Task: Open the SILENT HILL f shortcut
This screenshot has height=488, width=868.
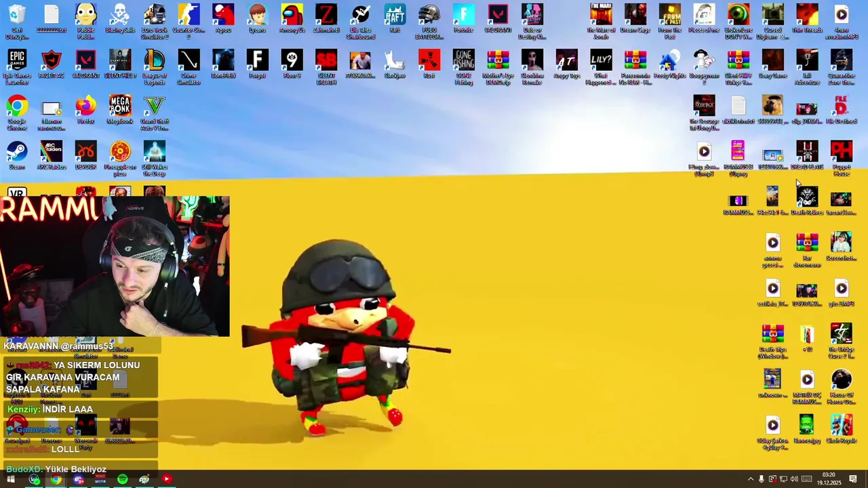Action: point(120,64)
